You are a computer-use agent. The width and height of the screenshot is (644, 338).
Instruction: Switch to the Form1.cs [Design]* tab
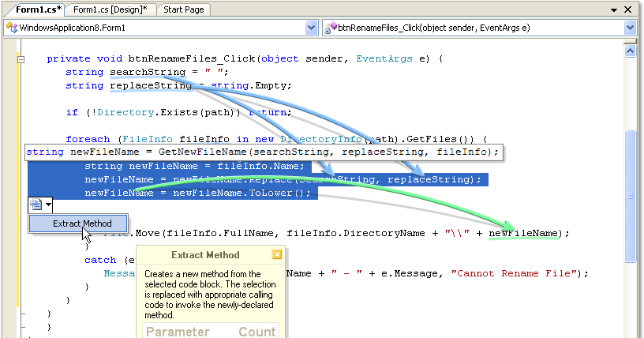pos(111,9)
